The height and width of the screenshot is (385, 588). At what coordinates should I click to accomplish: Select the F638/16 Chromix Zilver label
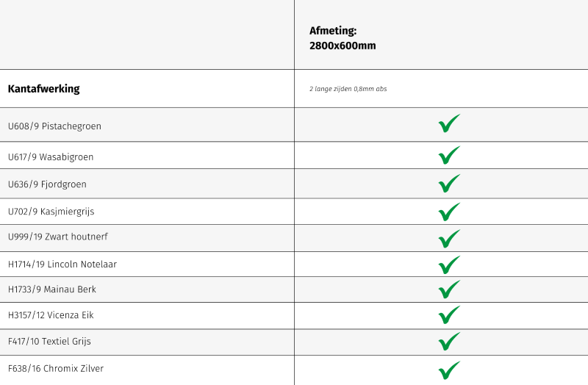pos(56,369)
